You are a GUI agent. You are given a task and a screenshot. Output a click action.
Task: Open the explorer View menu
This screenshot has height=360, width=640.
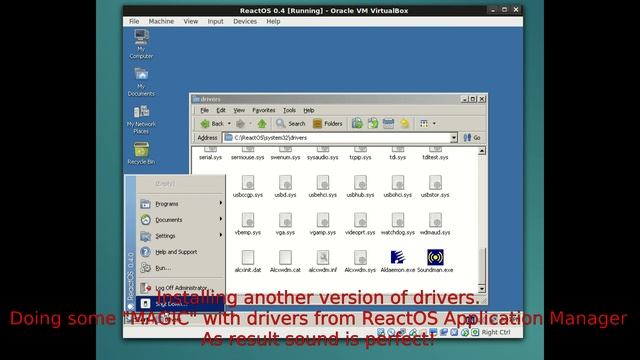(x=239, y=110)
